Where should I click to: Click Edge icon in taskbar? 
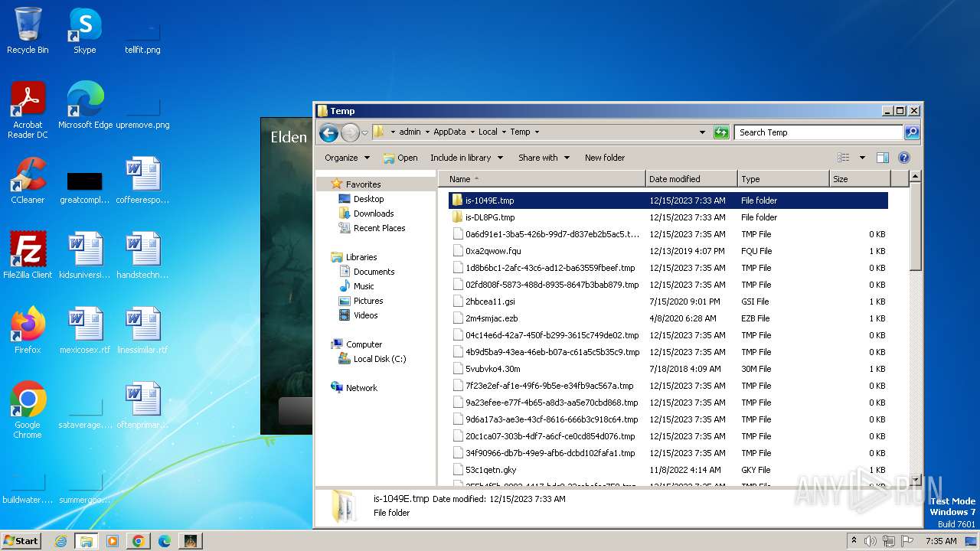[x=164, y=541]
